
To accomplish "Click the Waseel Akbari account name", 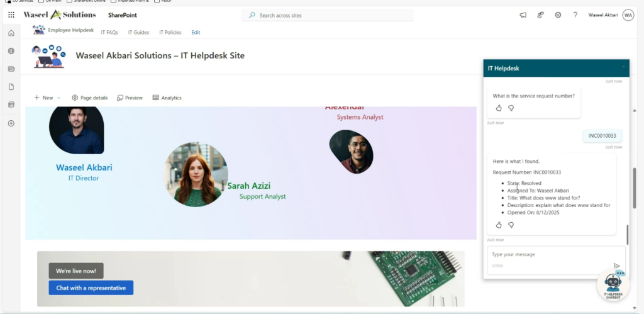I will click(603, 15).
